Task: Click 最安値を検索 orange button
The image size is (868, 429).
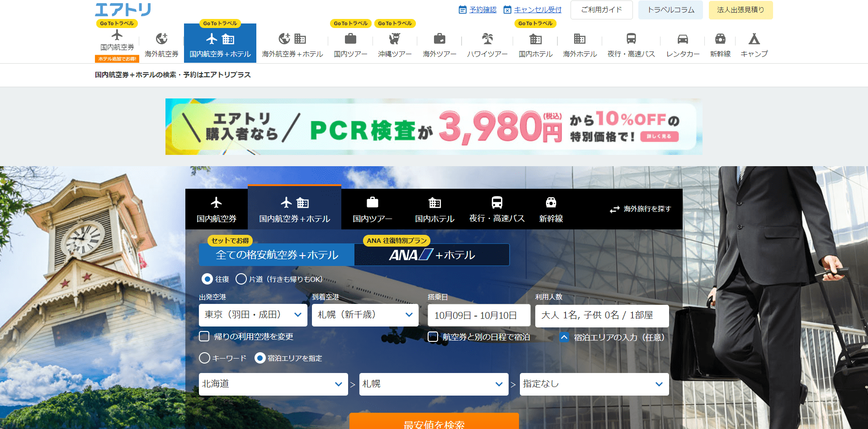Action: [x=434, y=421]
